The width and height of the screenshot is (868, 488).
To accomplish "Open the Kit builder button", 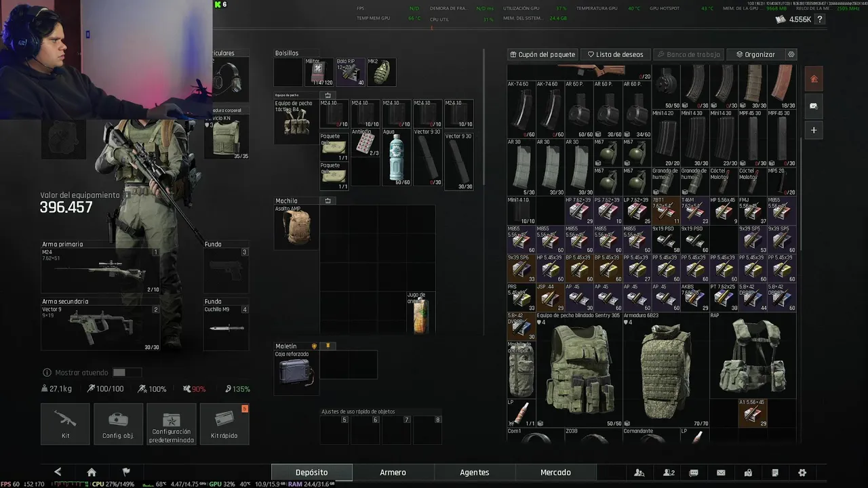I will [65, 424].
